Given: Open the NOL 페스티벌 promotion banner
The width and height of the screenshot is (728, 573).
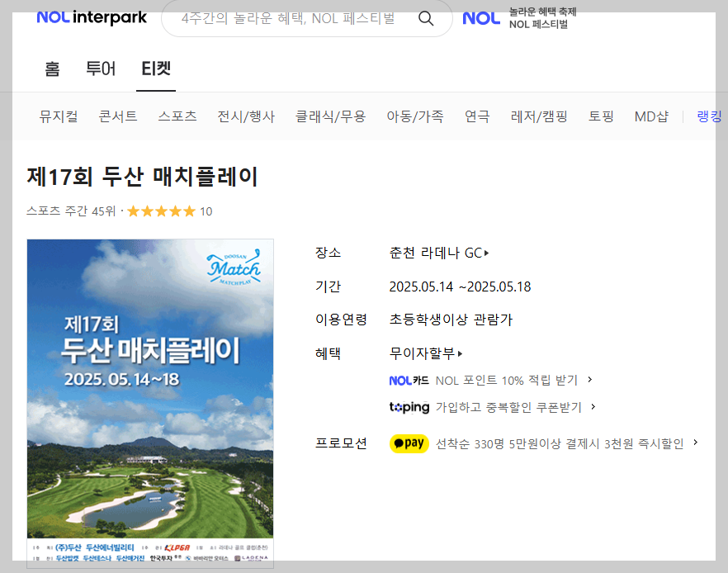Looking at the screenshot, I should tap(519, 18).
